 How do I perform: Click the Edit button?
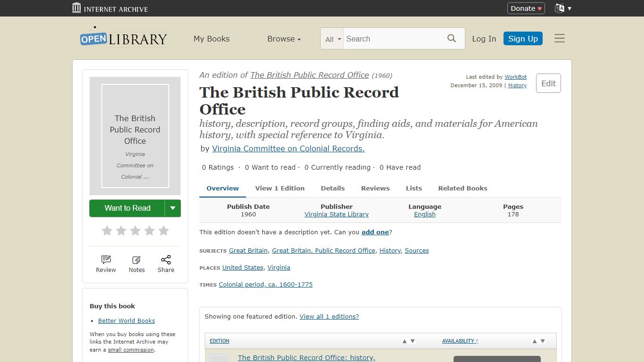coord(548,83)
